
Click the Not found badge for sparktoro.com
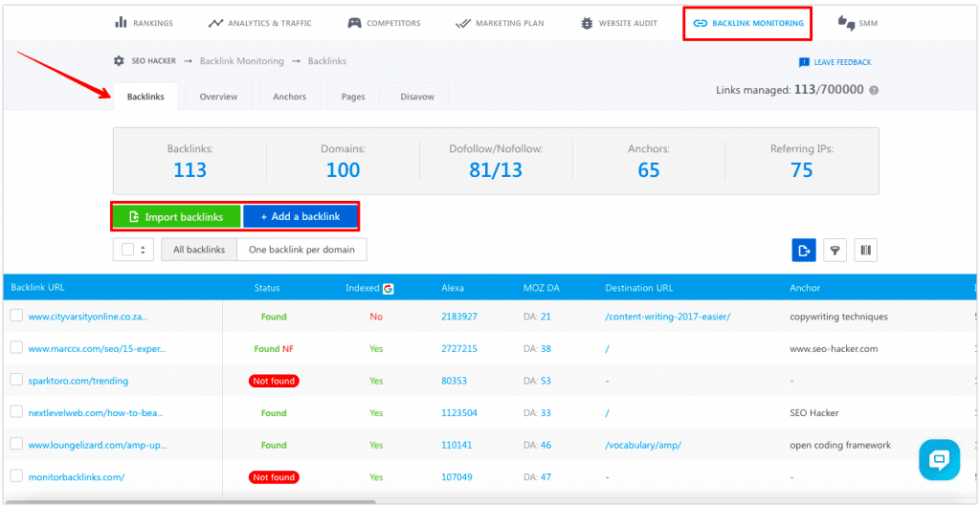(x=274, y=381)
